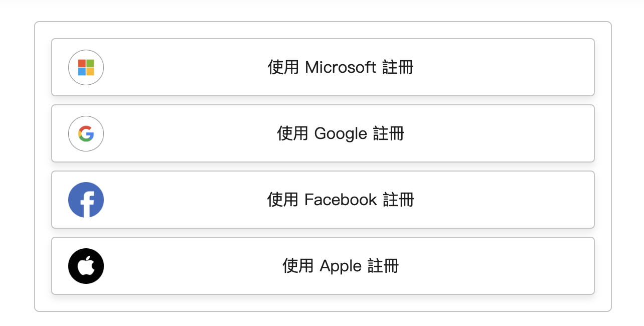
Task: Click the blue Facebook 'f' logo icon
Action: tap(86, 200)
